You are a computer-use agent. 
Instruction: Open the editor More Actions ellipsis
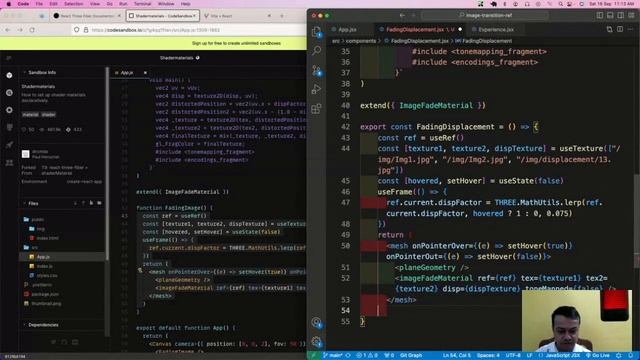[631, 29]
